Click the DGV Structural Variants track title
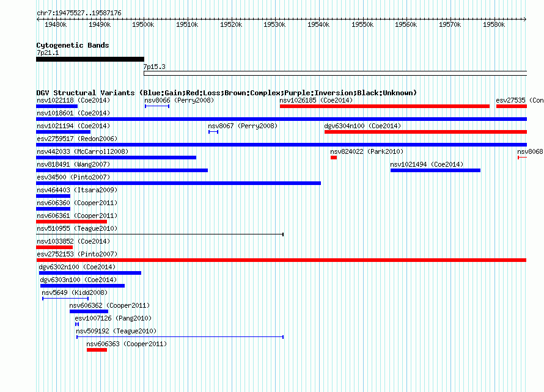 pos(226,93)
